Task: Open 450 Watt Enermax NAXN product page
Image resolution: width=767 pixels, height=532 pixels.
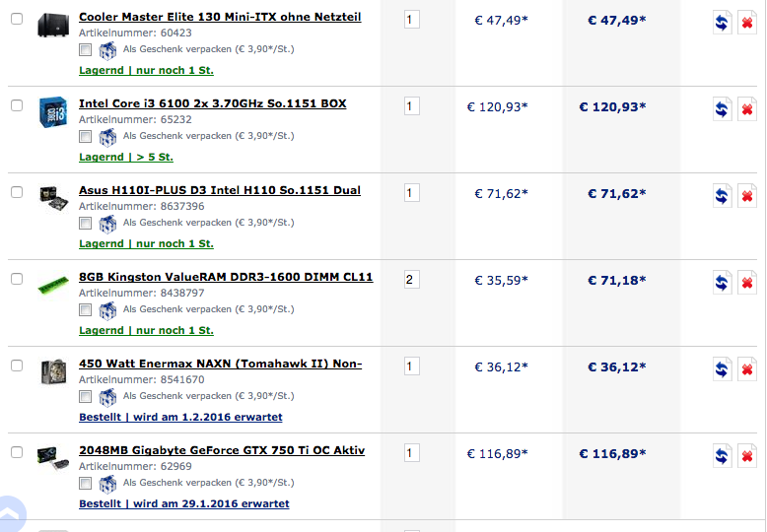Action: (x=220, y=364)
